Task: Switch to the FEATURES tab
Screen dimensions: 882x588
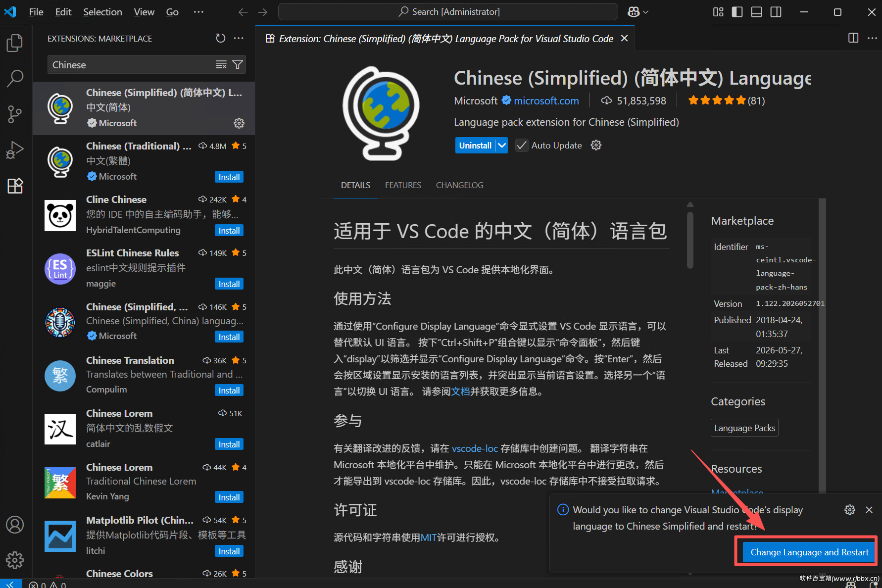Action: (x=403, y=185)
